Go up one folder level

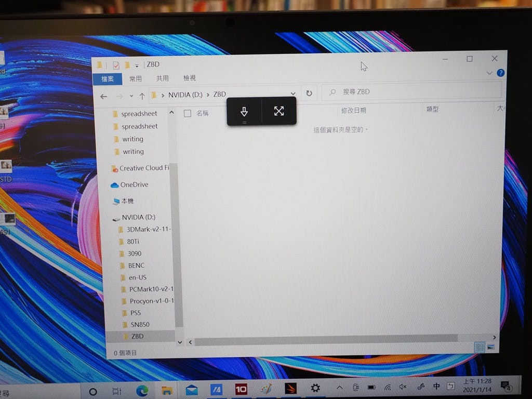[142, 96]
